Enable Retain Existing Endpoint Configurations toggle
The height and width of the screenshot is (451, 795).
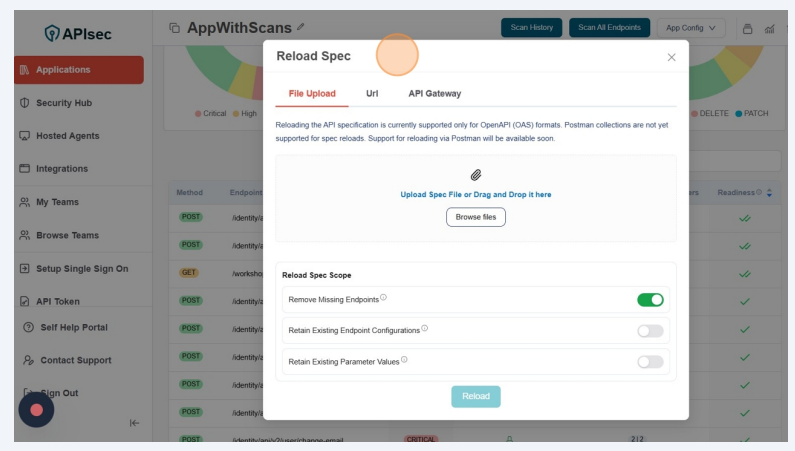(650, 330)
